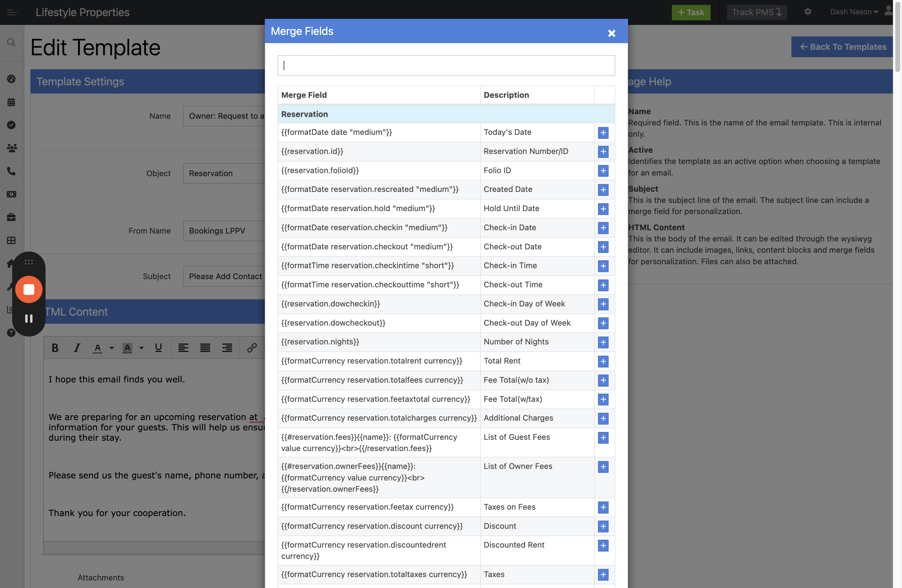The width and height of the screenshot is (902, 588).
Task: Add Total Rent merge field
Action: 603,361
